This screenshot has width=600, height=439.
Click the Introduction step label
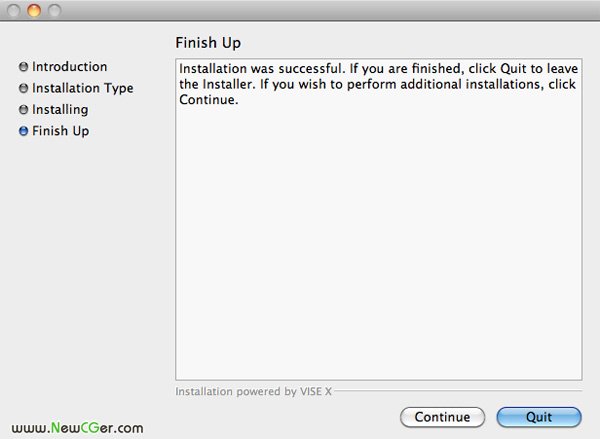(70, 67)
